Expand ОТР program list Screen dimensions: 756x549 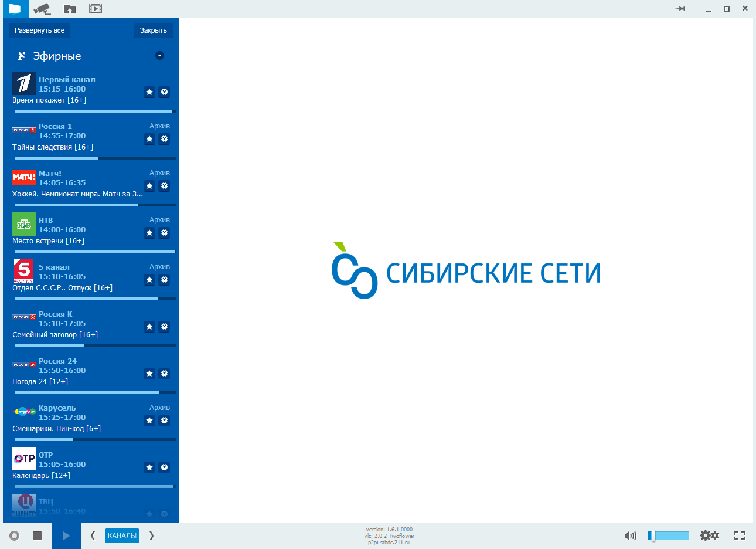click(165, 467)
